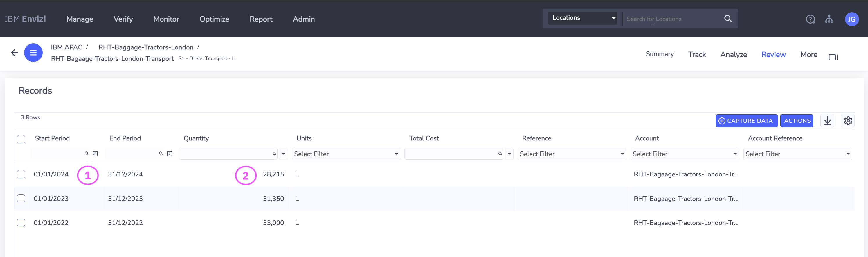Select the 01/01/2024 record checkbox
Screen dimensions: 868x257
click(21, 174)
